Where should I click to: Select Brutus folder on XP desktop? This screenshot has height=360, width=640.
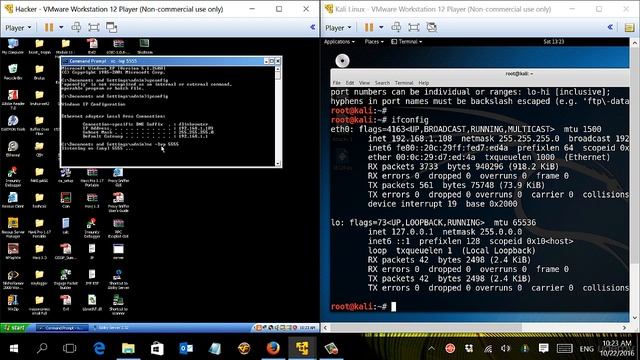point(39,72)
